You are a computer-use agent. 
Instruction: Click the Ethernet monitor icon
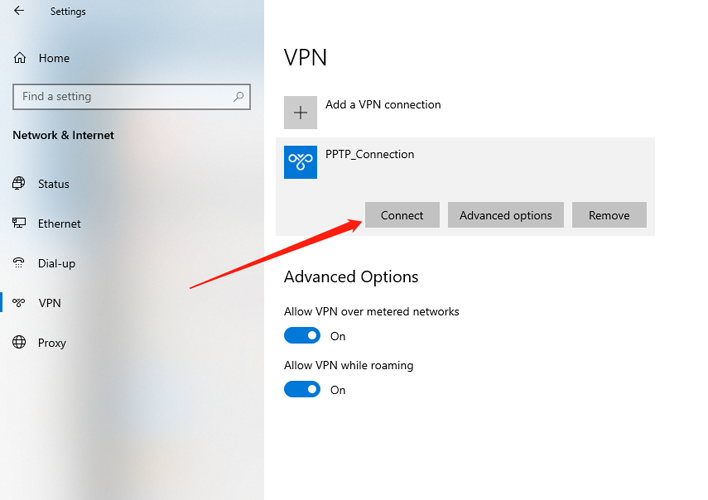(19, 223)
